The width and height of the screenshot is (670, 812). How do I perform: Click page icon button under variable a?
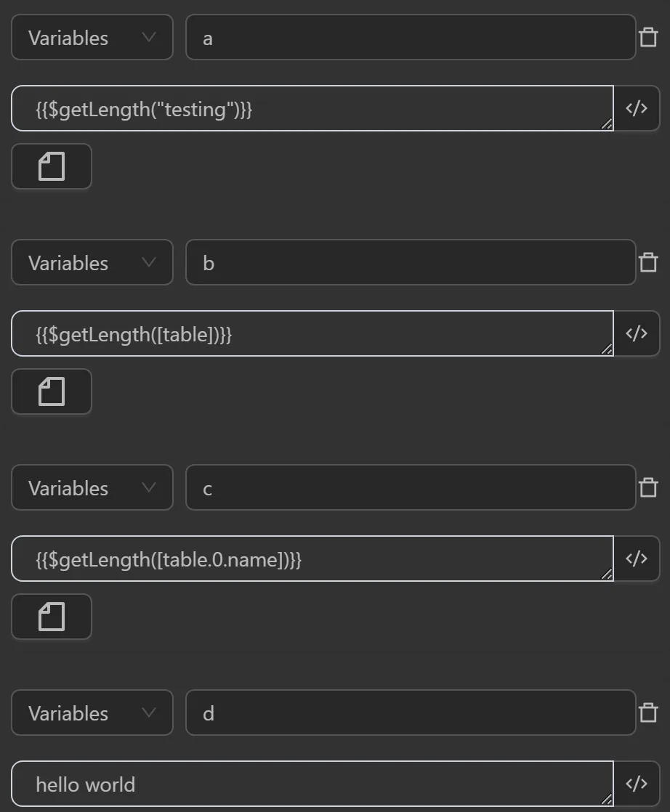coord(52,166)
